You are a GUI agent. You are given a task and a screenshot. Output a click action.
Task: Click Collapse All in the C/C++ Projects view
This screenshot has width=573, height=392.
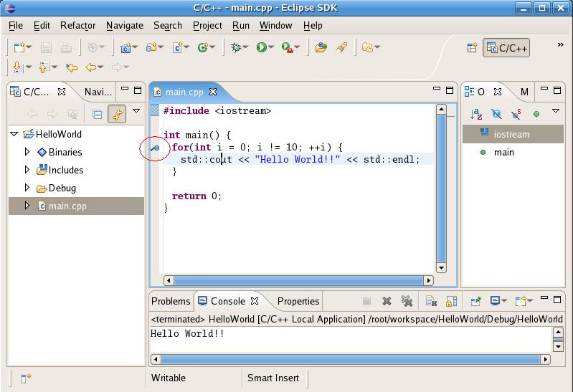[98, 114]
